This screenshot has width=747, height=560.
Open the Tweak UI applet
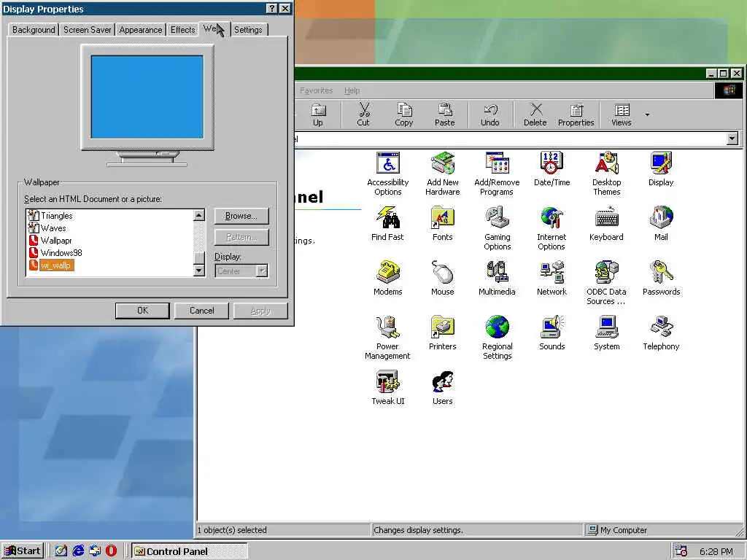click(x=388, y=388)
